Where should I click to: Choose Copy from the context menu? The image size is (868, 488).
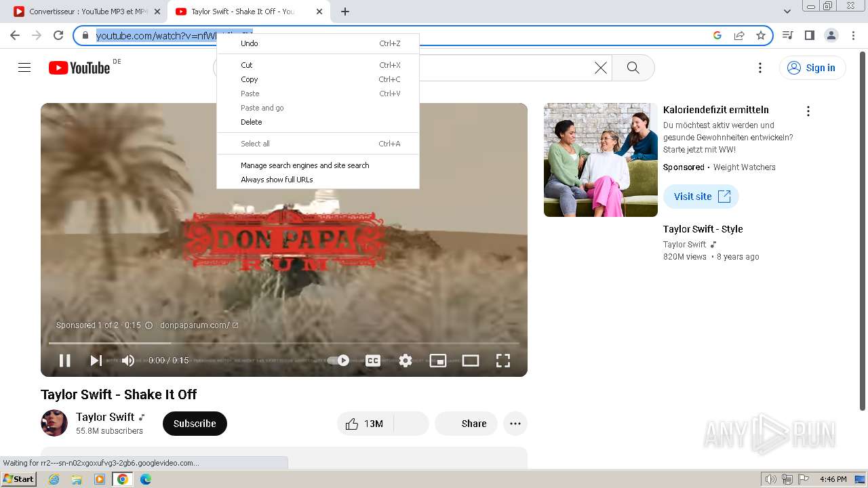pos(318,79)
